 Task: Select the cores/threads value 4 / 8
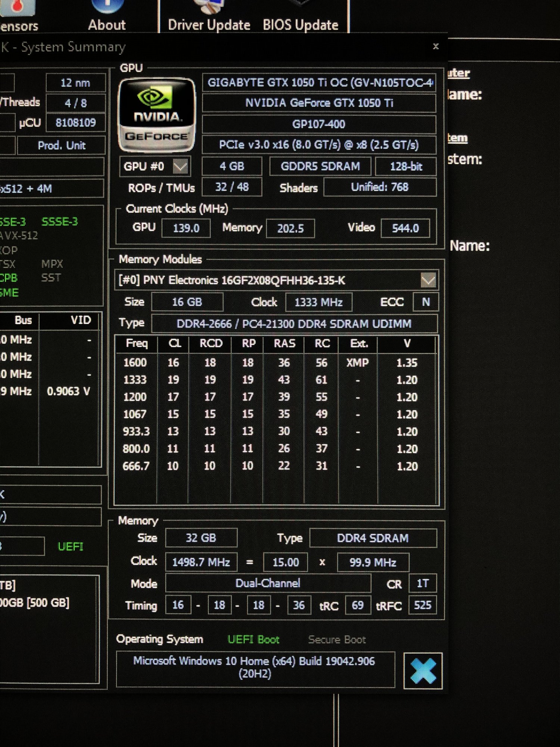(x=75, y=103)
